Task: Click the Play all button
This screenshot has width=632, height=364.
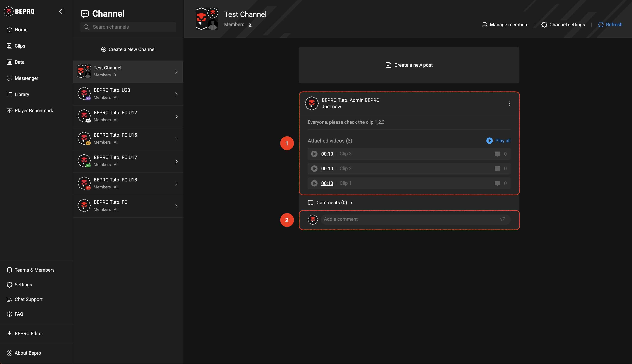Action: pos(498,140)
